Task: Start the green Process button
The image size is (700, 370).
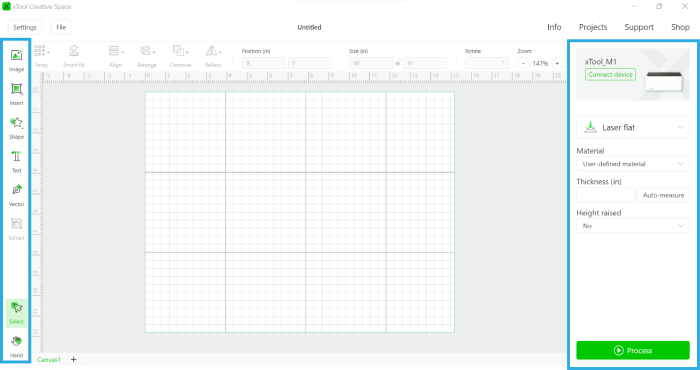Action: (x=633, y=350)
